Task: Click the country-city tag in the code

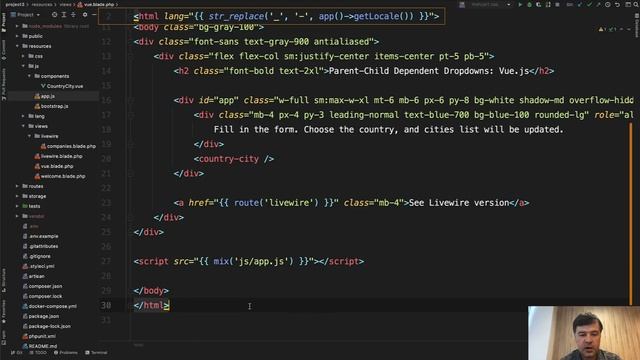Action: [x=234, y=159]
